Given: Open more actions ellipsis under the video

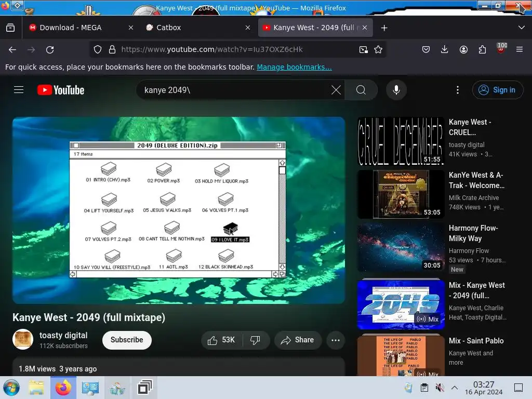Looking at the screenshot, I should tap(335, 340).
